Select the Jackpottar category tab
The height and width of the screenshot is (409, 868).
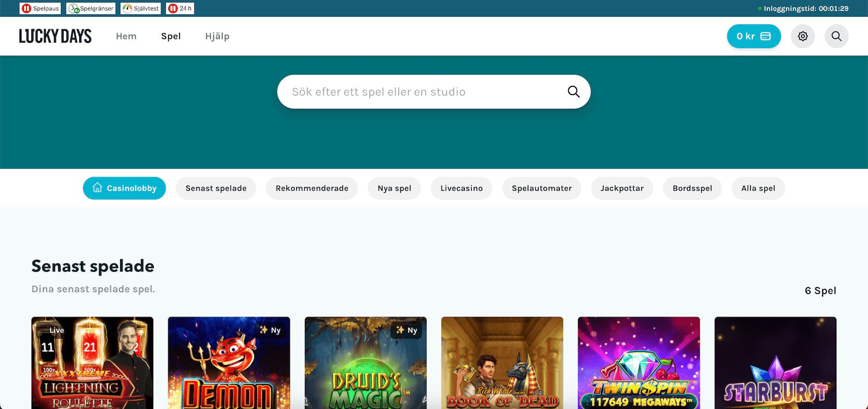[x=622, y=188]
